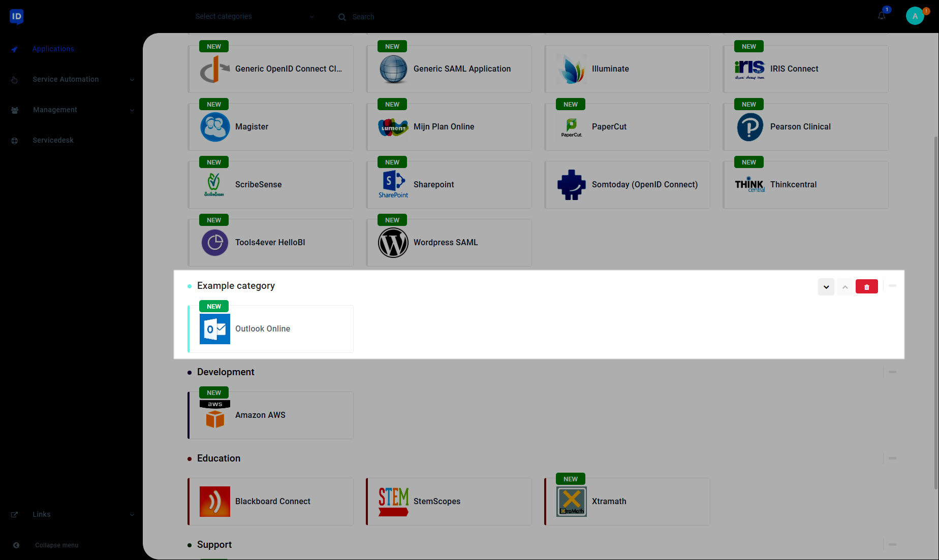Click the Magister app icon

(x=215, y=127)
